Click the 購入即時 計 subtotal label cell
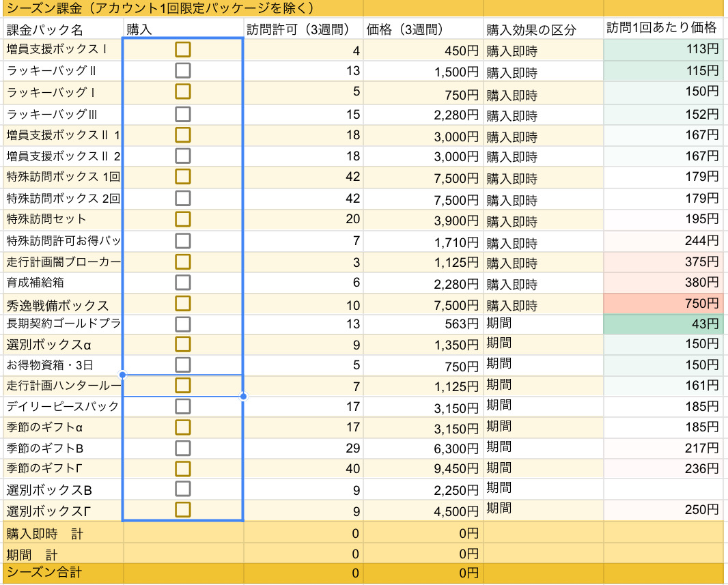This screenshot has height=585, width=728. coord(63,533)
